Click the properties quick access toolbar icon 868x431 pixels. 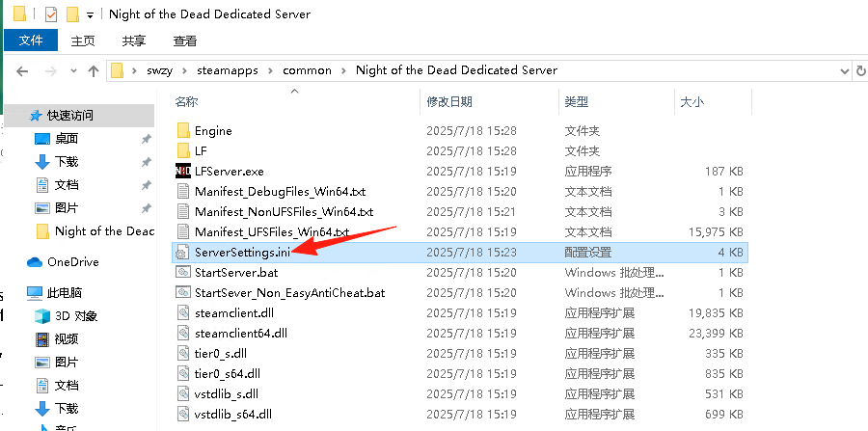[x=51, y=13]
